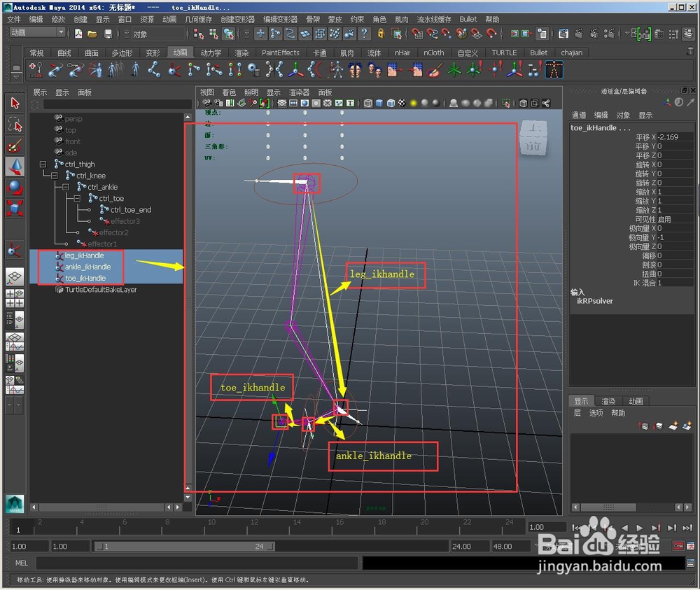Viewport: 700px width, 590px height.
Task: Toggle Select by Hierarchy mode
Action: coord(199,34)
